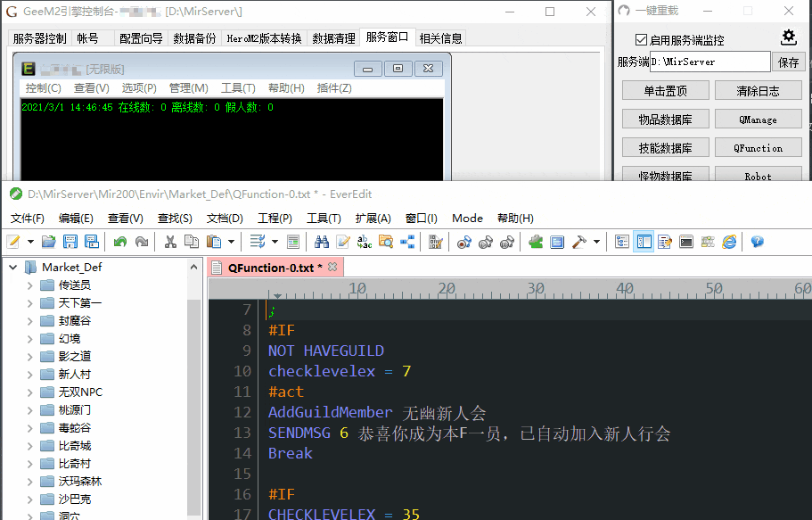Open file with the folder icon
Viewport: 812px width, 520px height.
click(49, 242)
